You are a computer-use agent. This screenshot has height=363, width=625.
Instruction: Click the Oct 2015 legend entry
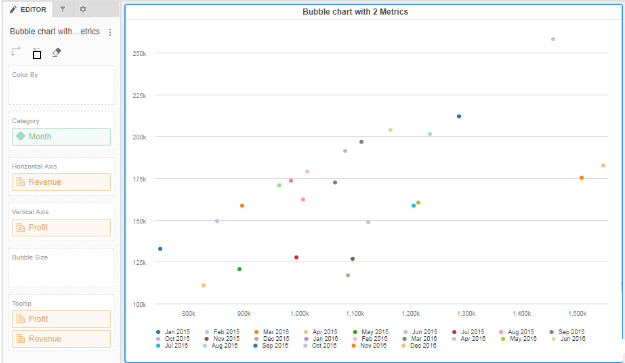(173, 339)
